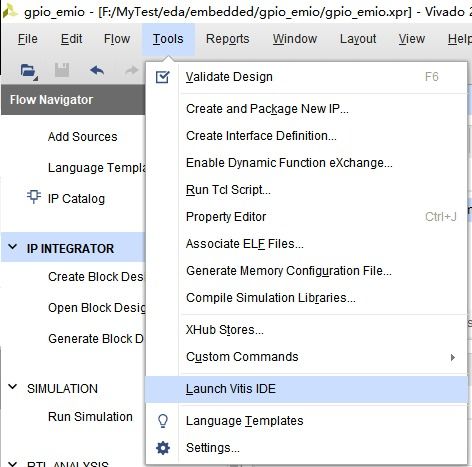
Task: Open the Flow menu
Action: [x=117, y=39]
